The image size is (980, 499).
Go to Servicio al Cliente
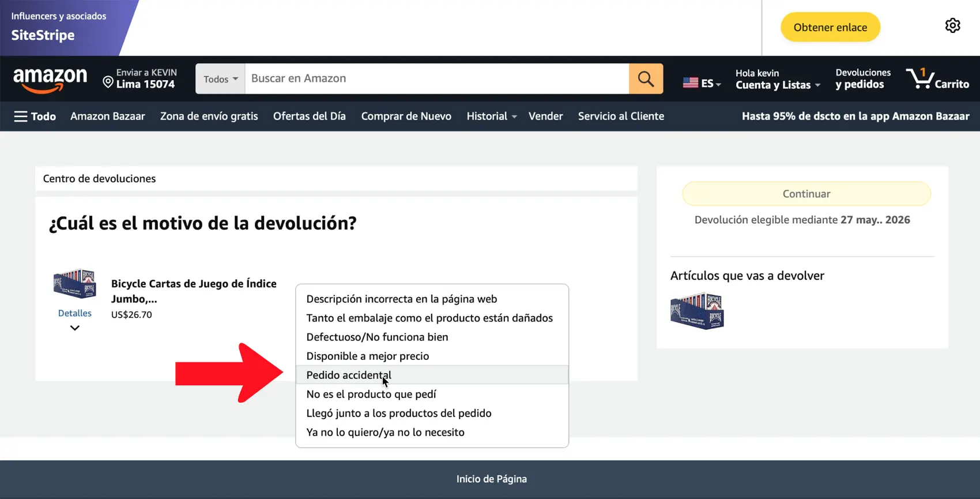click(x=621, y=117)
